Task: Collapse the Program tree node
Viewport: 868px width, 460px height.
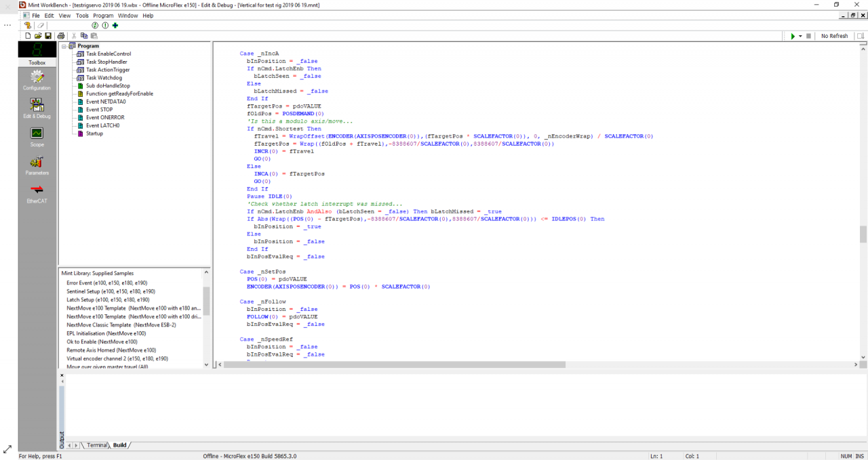Action: pyautogui.click(x=64, y=46)
